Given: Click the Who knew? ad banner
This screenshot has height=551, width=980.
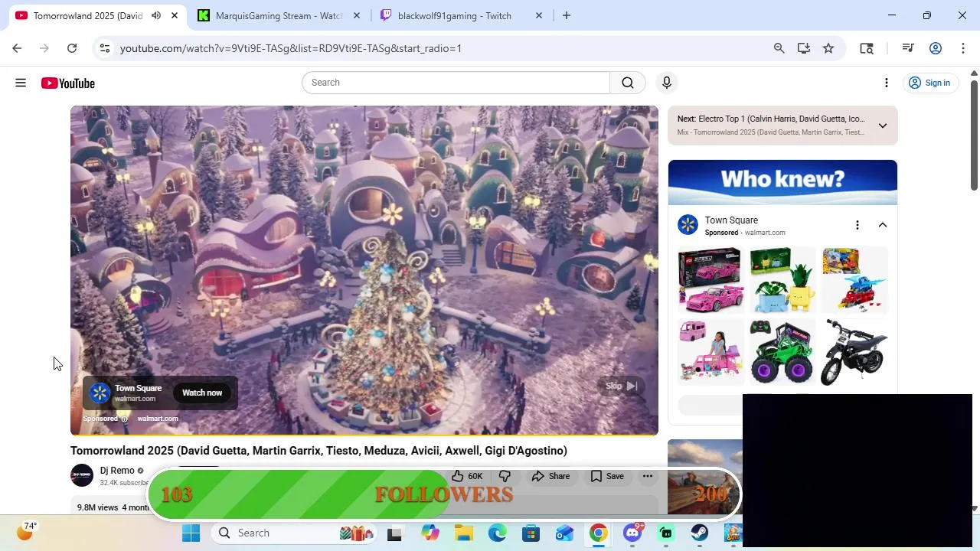Looking at the screenshot, I should click(782, 182).
